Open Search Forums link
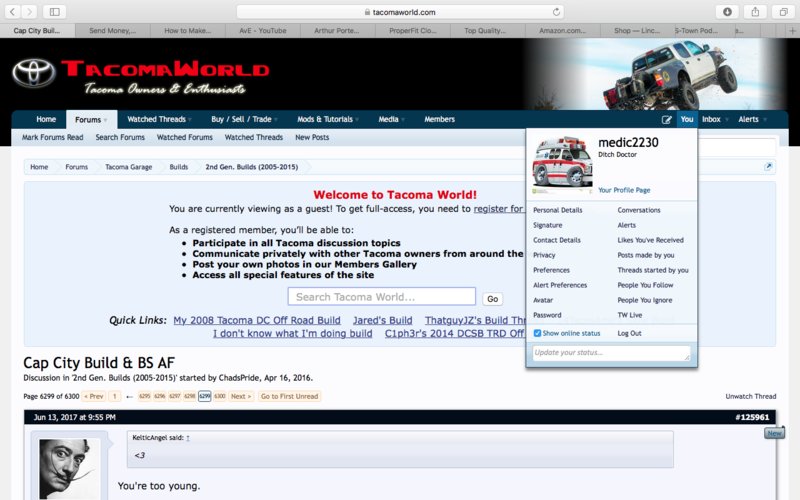 (x=120, y=137)
